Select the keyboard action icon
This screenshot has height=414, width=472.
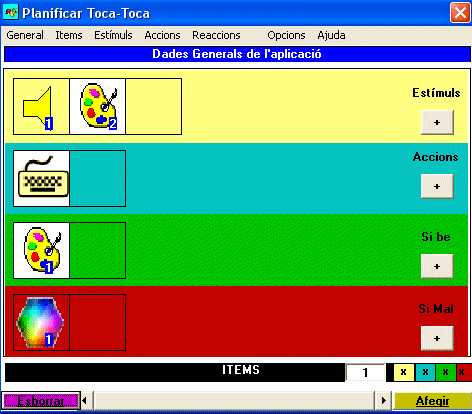tap(41, 179)
